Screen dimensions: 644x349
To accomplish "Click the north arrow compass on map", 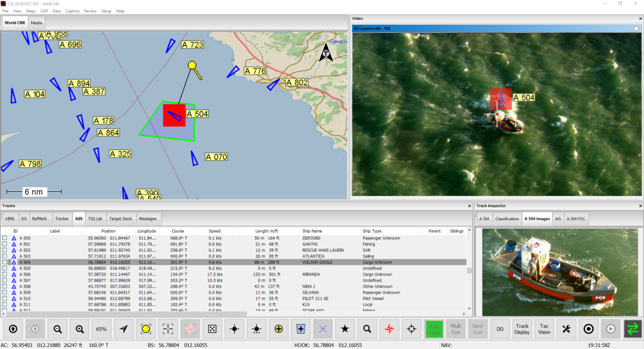I will pyautogui.click(x=326, y=52).
